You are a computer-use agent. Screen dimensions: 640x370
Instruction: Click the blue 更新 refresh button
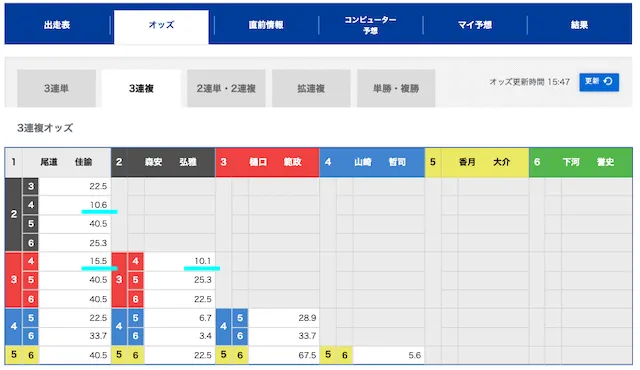[x=599, y=82]
